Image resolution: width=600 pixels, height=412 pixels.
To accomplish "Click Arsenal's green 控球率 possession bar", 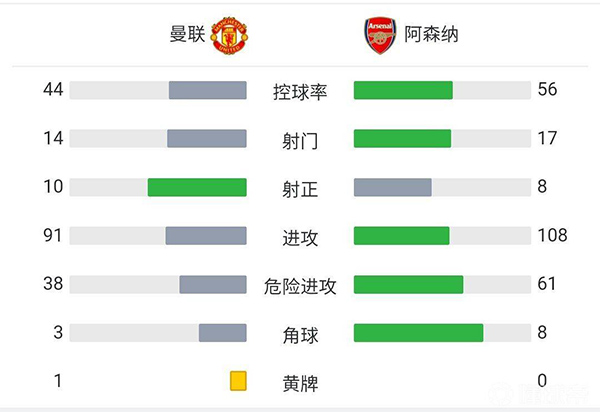I will pyautogui.click(x=403, y=90).
